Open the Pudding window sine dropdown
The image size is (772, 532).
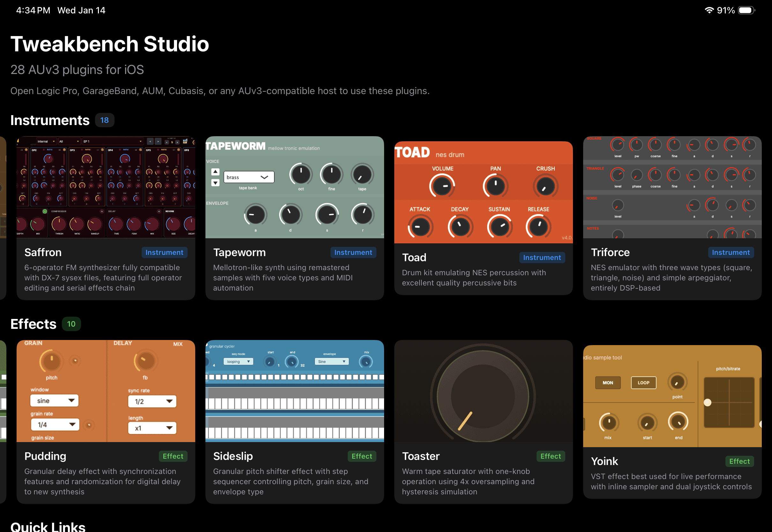click(54, 401)
